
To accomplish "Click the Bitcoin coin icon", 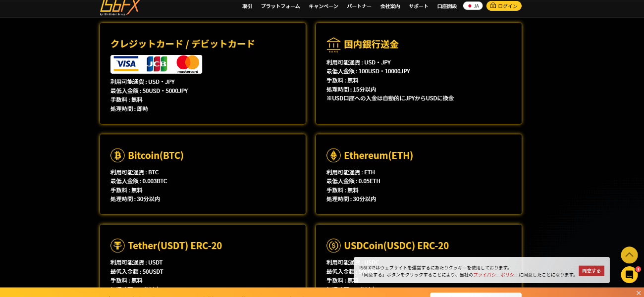I will [x=117, y=155].
